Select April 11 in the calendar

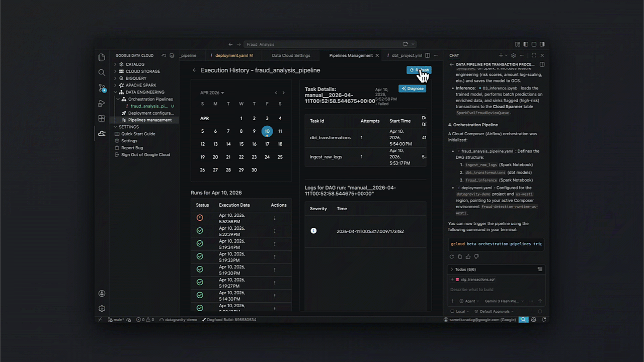tap(280, 131)
